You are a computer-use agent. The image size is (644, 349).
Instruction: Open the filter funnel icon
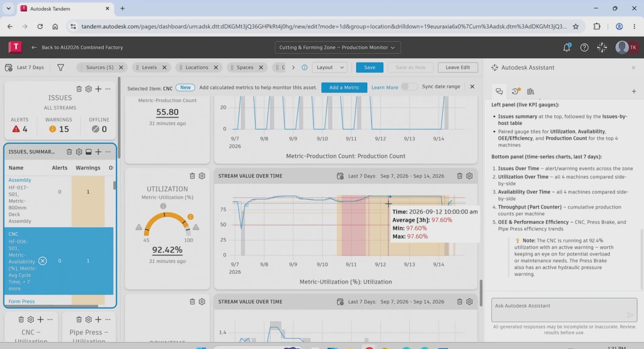point(61,68)
